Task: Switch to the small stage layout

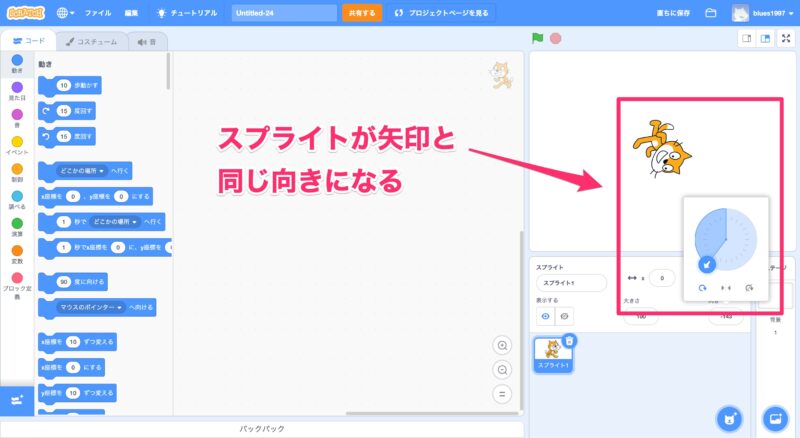Action: 746,39
